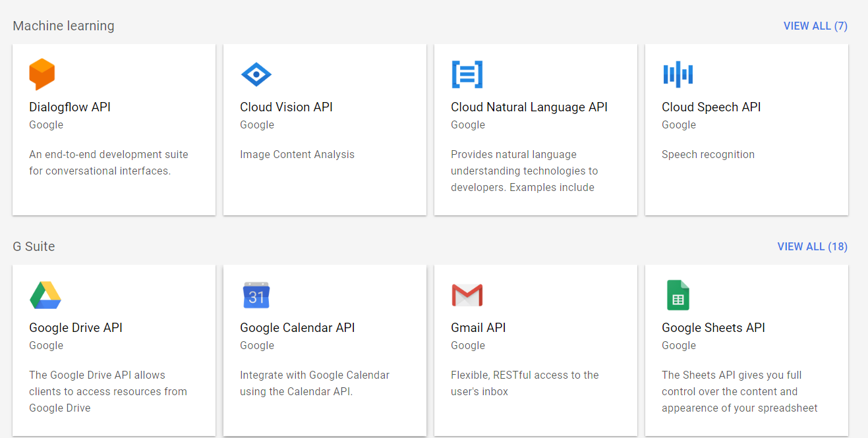Click Google publisher under Google Sheets API
868x438 pixels.
point(679,345)
